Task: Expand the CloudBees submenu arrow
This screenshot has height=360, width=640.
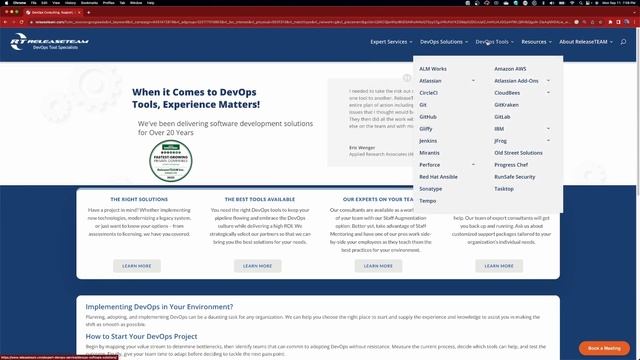Action: coord(548,93)
